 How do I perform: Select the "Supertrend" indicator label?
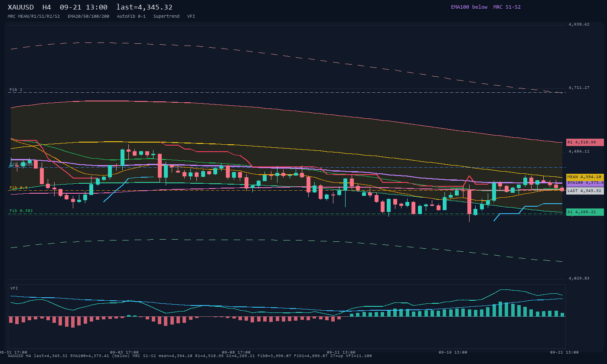point(166,16)
